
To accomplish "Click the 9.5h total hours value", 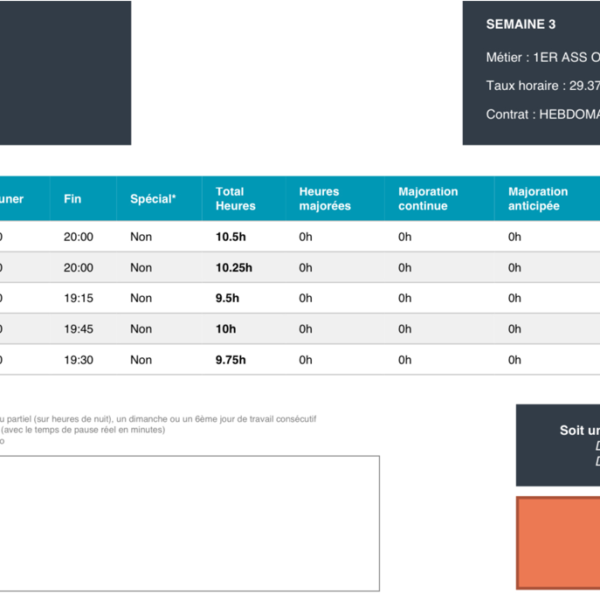I will [x=227, y=298].
